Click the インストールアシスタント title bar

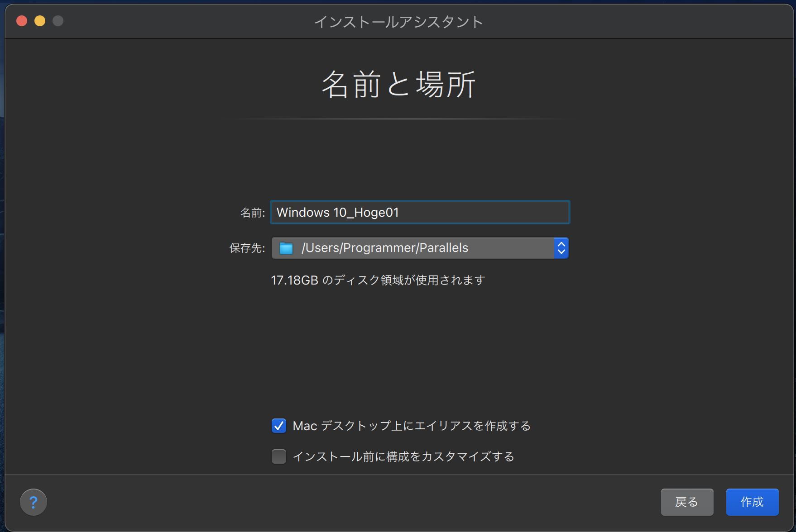[x=398, y=20]
